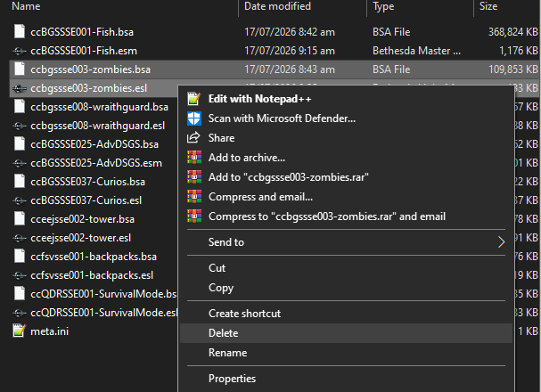Screen dimensions: 541x392
Task: Click plugin icon of ccBGSSSE001-Fish.esm
Action: click(20, 51)
